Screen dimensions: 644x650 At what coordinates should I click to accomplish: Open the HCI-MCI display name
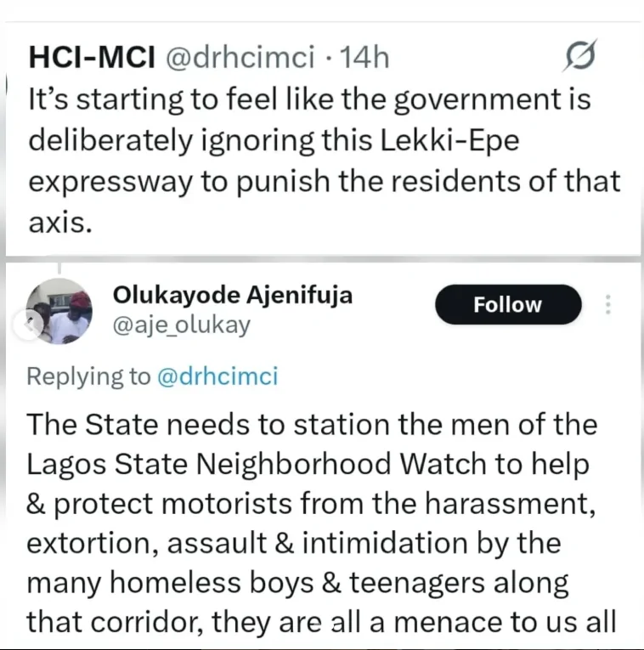click(x=92, y=58)
